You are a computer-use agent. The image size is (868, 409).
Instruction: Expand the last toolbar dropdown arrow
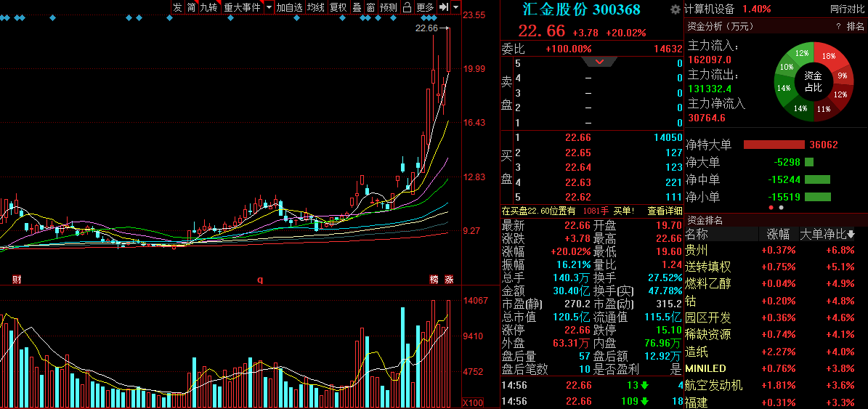click(455, 7)
